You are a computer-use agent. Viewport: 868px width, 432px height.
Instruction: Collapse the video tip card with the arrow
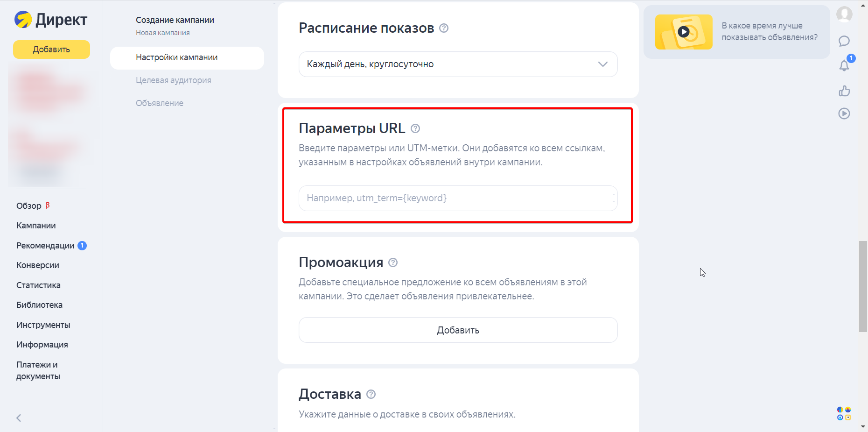point(862,6)
